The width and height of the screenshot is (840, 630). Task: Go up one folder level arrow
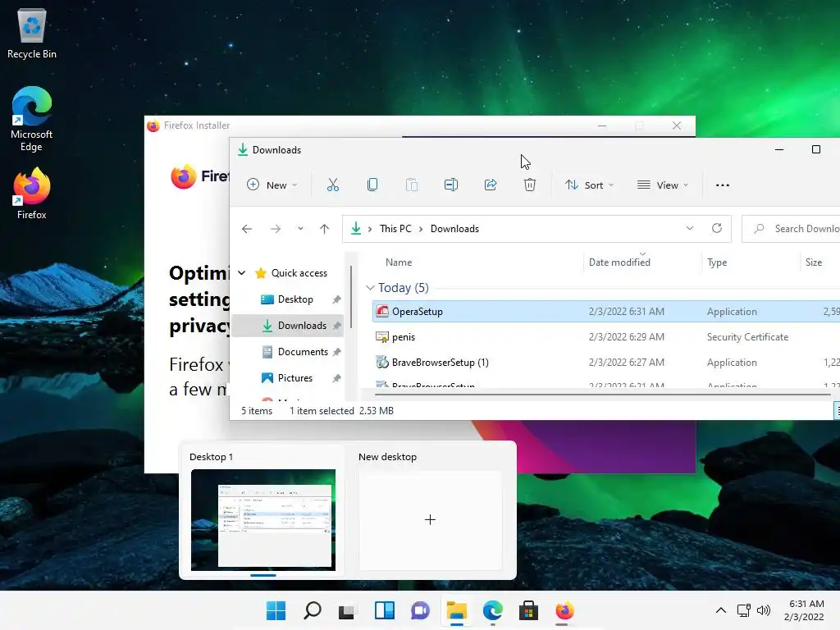pos(324,229)
